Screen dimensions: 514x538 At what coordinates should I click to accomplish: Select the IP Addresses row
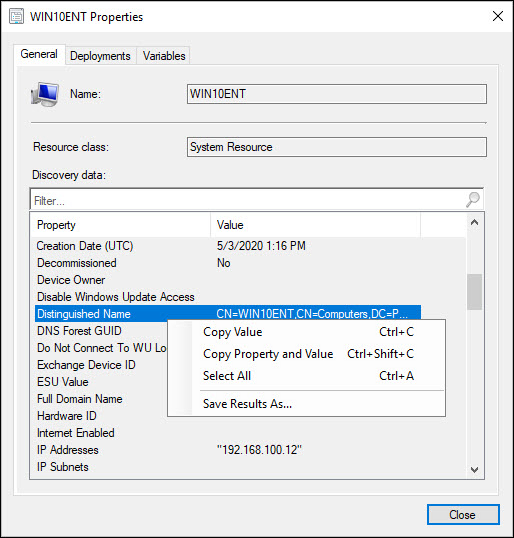tap(228, 450)
